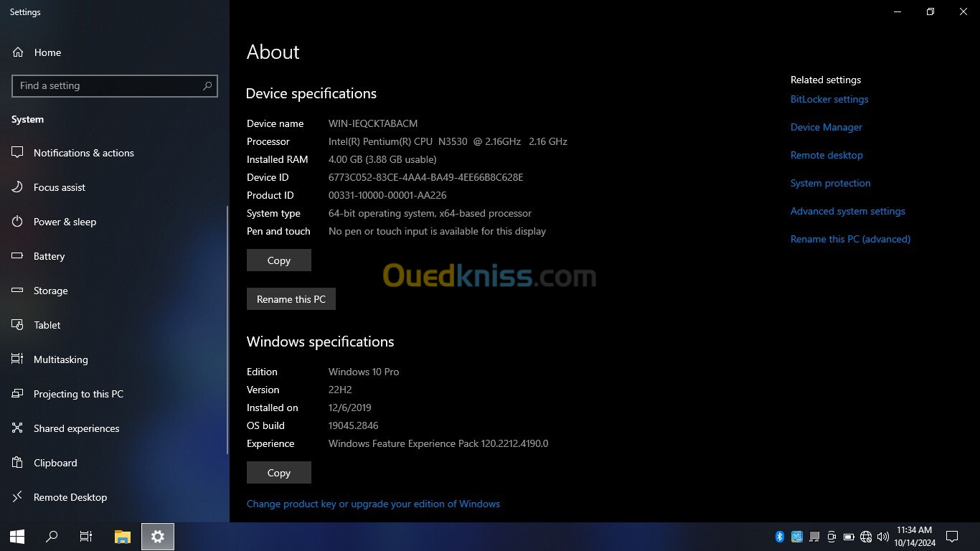Click Windows Feature Experience Pack value
Image resolution: width=980 pixels, height=551 pixels.
coord(438,443)
